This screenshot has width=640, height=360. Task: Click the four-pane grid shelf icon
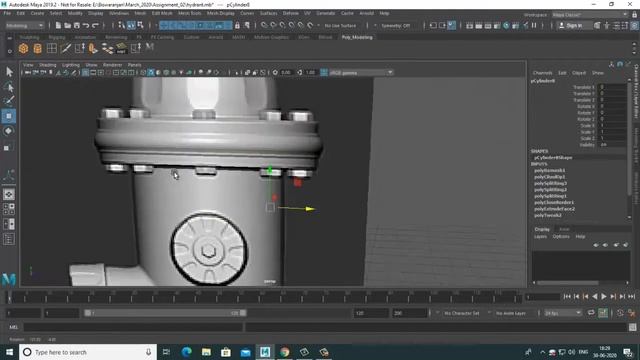click(51, 48)
